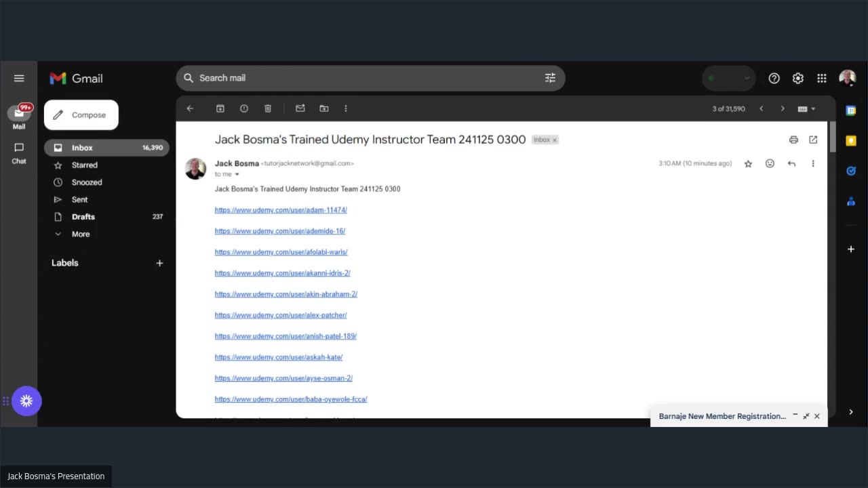
Task: Select the Starred folder
Action: pos(106,165)
